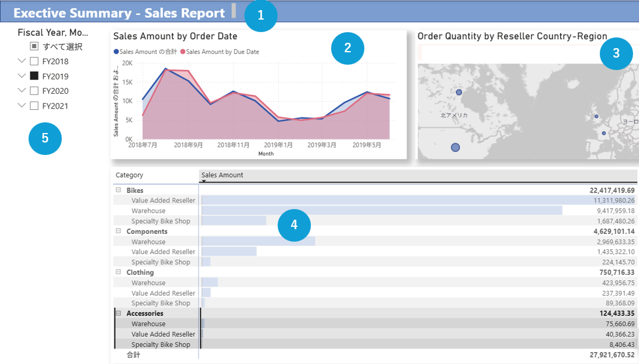The height and width of the screenshot is (364, 639).
Task: Click the blue Sales Amount の合計 legend marker
Action: [116, 52]
